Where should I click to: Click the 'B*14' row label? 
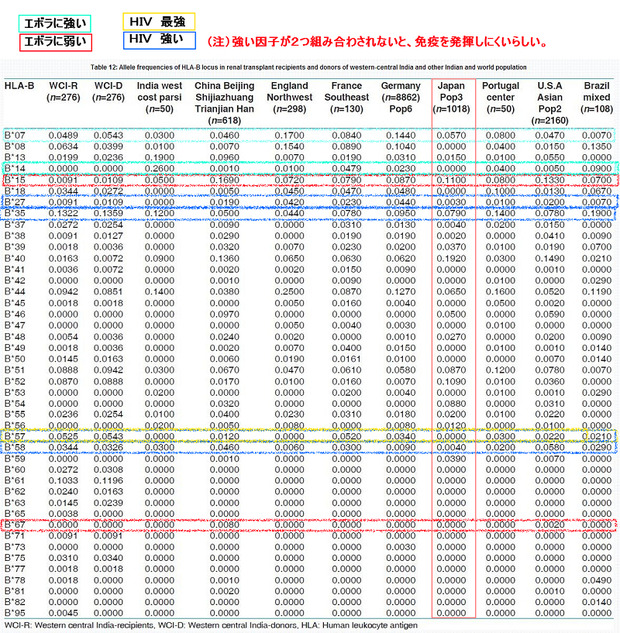click(x=15, y=169)
